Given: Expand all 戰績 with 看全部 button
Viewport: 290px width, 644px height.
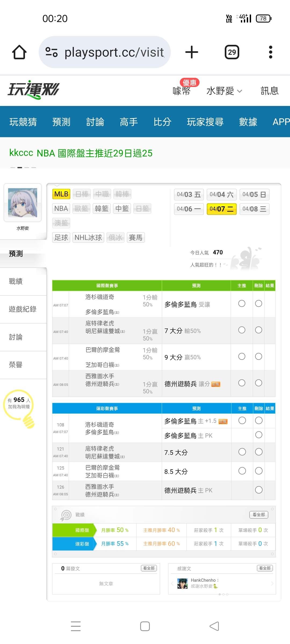Looking at the screenshot, I should (x=259, y=514).
